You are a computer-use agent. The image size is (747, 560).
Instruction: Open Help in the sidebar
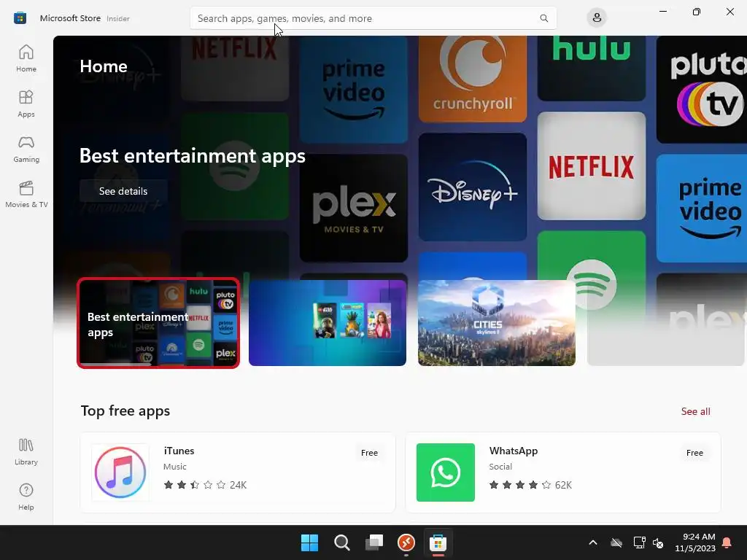[26, 497]
